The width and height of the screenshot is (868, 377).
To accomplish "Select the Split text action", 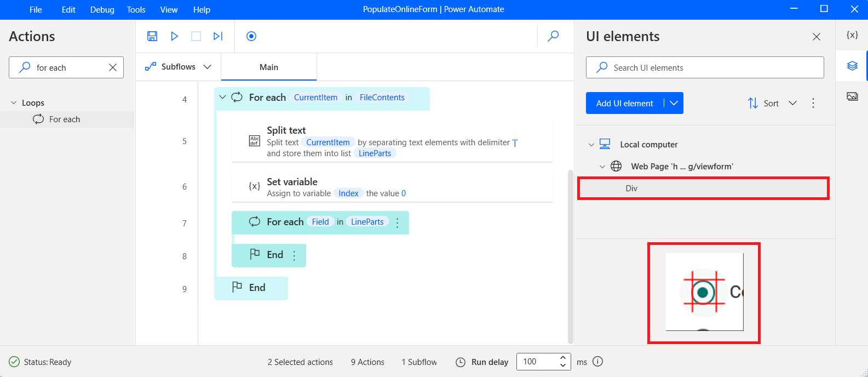I will click(392, 141).
